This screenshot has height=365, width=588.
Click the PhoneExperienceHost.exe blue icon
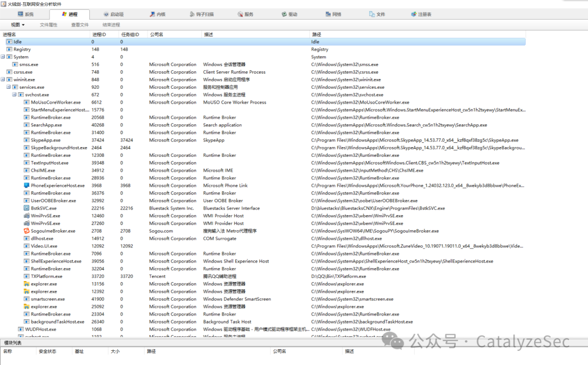[27, 185]
